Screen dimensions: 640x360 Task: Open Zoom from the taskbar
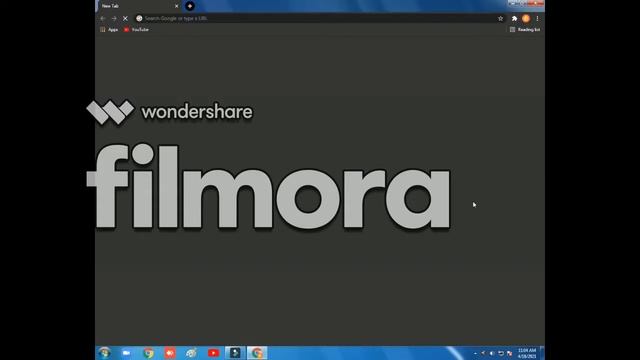point(127,353)
